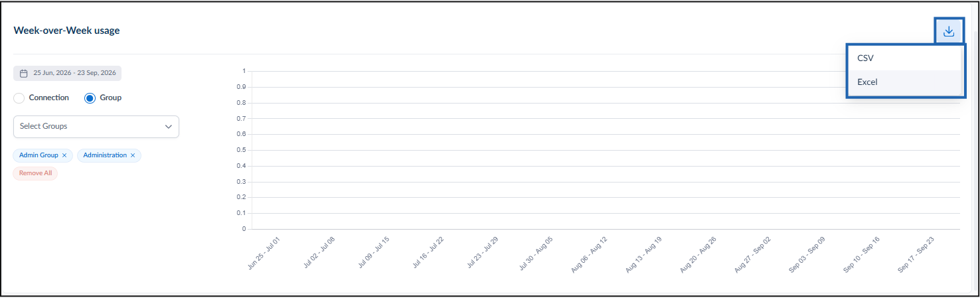The image size is (980, 298).
Task: Click the Jul 30 - Aug 05 axis label
Action: (x=536, y=254)
